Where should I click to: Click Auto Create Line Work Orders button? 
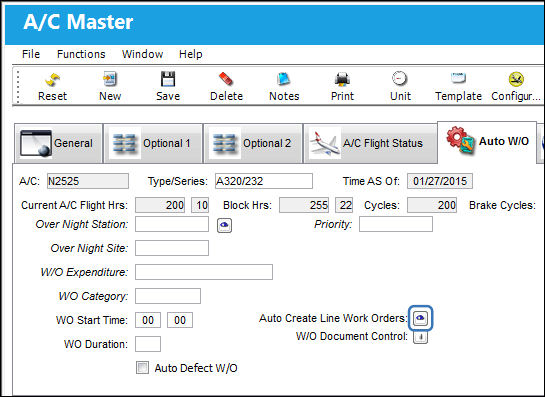420,318
